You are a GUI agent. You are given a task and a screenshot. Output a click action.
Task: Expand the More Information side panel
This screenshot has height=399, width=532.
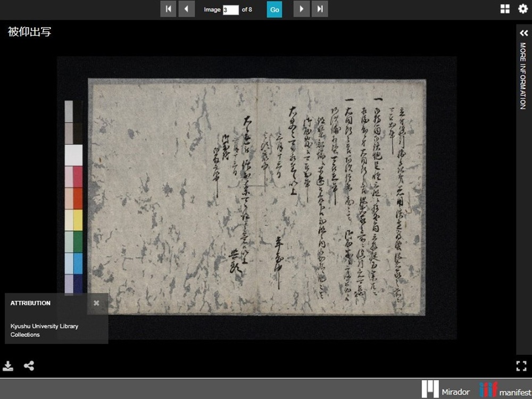point(523,33)
